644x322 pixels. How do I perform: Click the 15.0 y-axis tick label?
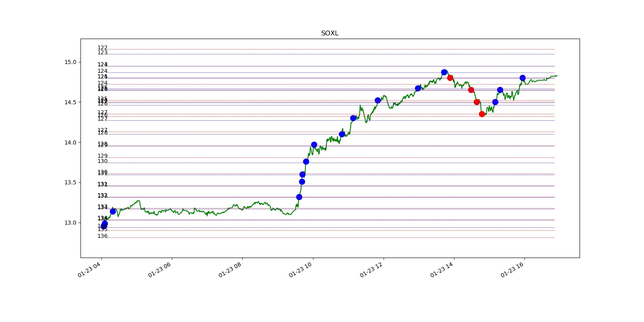[x=70, y=62]
